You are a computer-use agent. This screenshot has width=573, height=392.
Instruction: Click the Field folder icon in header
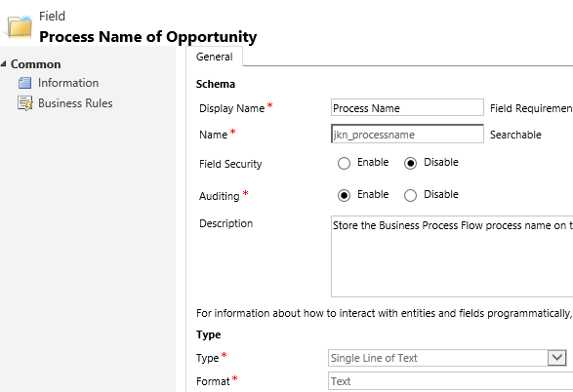(19, 26)
